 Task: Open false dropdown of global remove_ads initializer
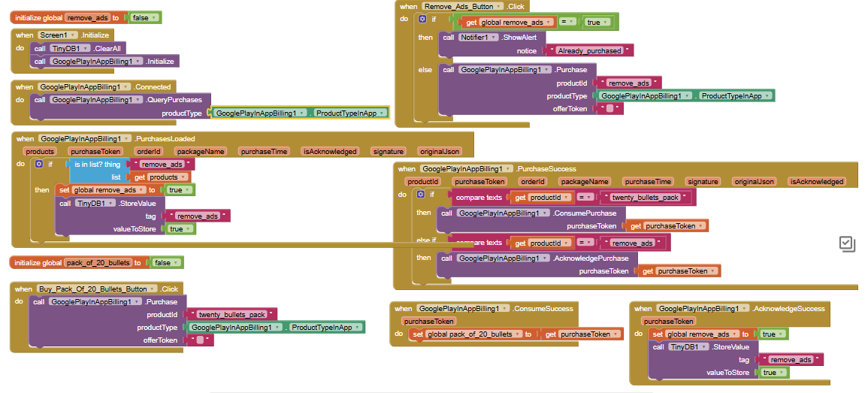(x=146, y=18)
